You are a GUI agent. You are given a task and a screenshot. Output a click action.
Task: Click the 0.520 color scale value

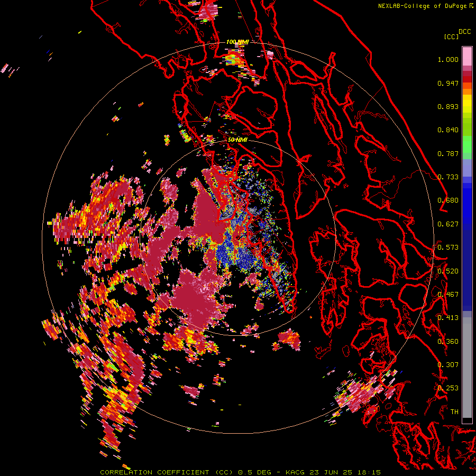448,271
